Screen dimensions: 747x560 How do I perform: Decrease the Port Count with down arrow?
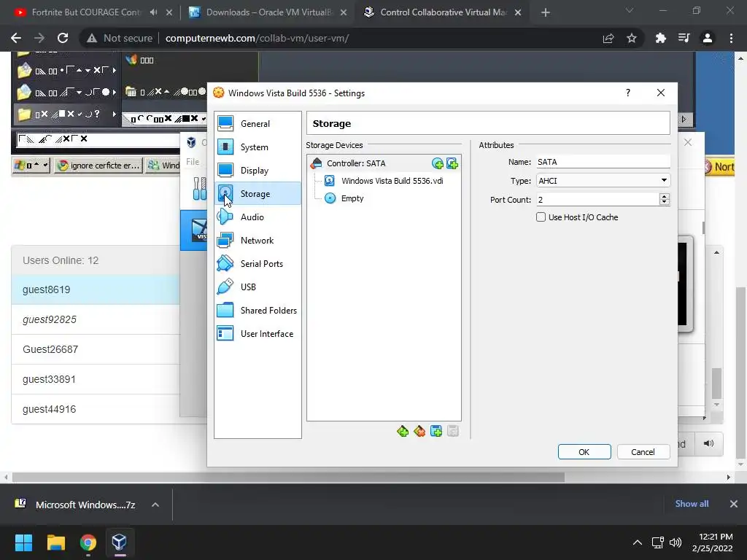665,203
